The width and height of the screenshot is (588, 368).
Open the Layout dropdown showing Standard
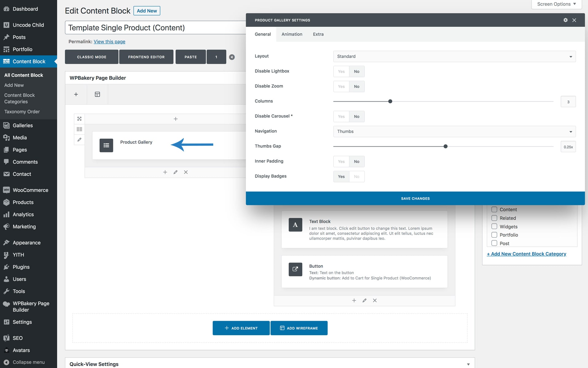coord(454,56)
